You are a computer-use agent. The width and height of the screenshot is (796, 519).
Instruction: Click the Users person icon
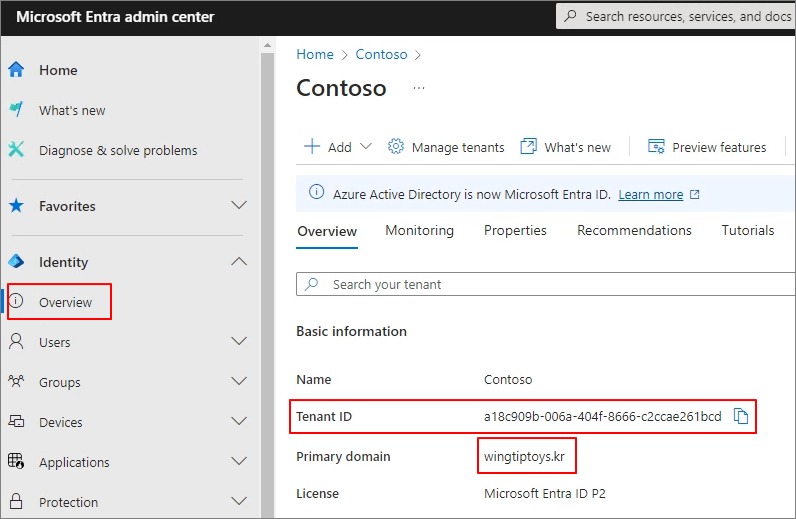click(16, 341)
